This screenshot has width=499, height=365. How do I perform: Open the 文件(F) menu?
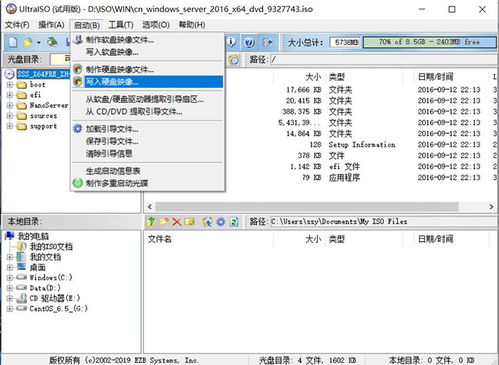[x=17, y=25]
